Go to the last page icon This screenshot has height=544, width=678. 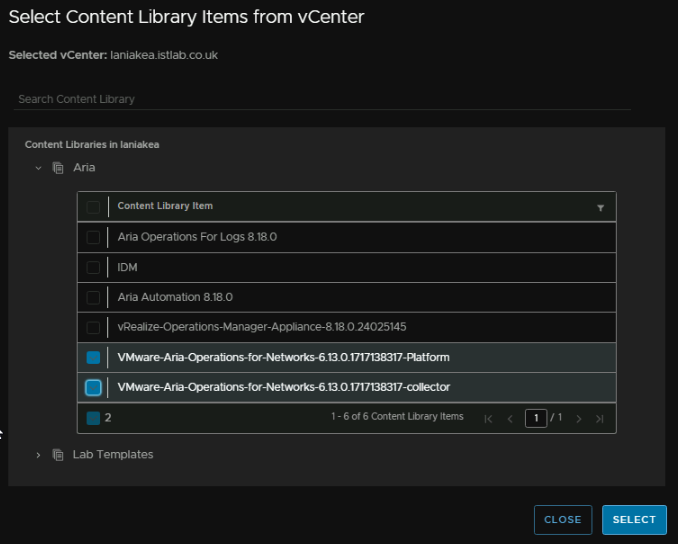tap(599, 419)
